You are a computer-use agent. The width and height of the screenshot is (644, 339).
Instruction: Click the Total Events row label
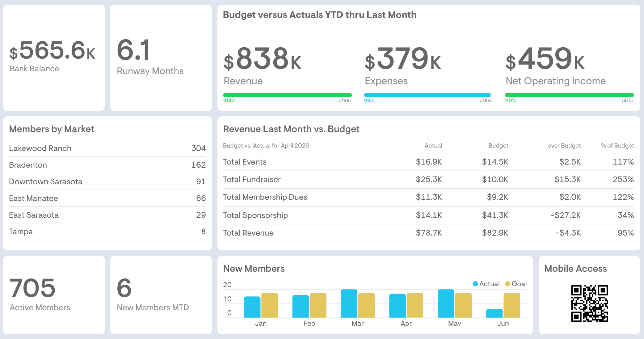coord(245,162)
